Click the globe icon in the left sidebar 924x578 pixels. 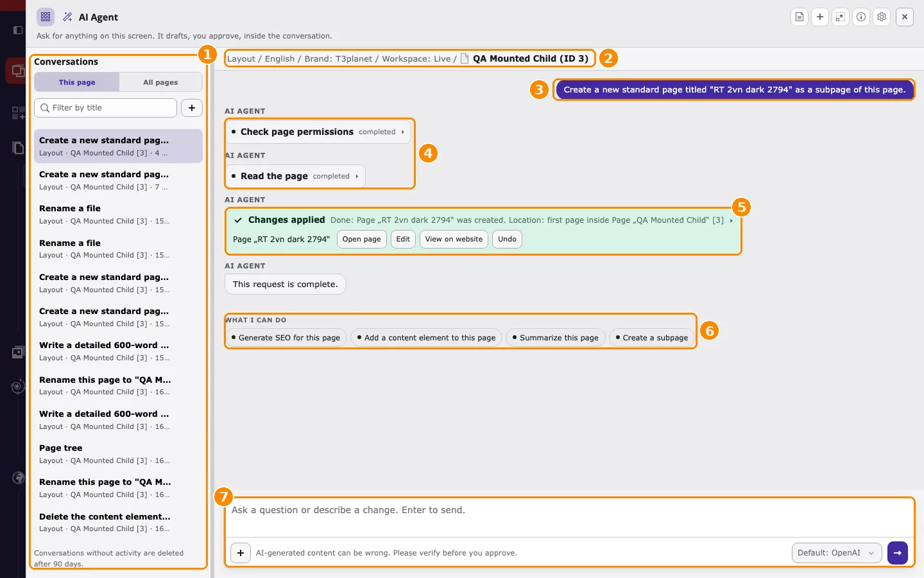pyautogui.click(x=19, y=478)
